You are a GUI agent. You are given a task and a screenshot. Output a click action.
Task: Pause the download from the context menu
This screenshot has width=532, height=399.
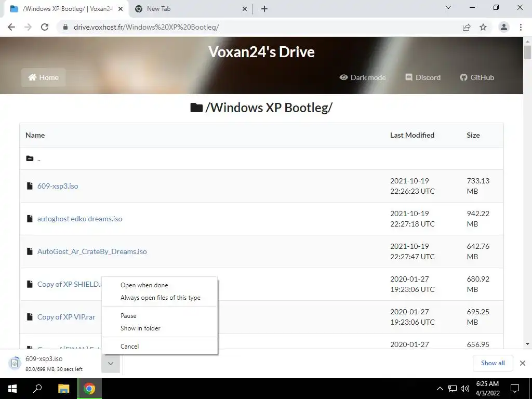tap(159, 315)
